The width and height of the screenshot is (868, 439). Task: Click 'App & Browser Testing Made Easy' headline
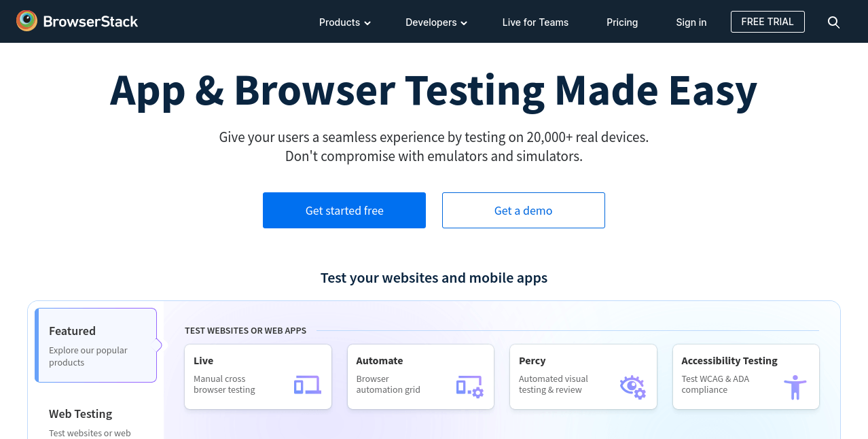434,90
